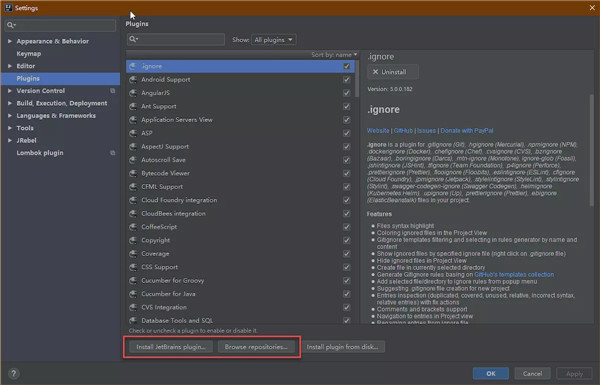
Task: Uncheck the CoffeeScript plugin checkbox
Action: 347,227
